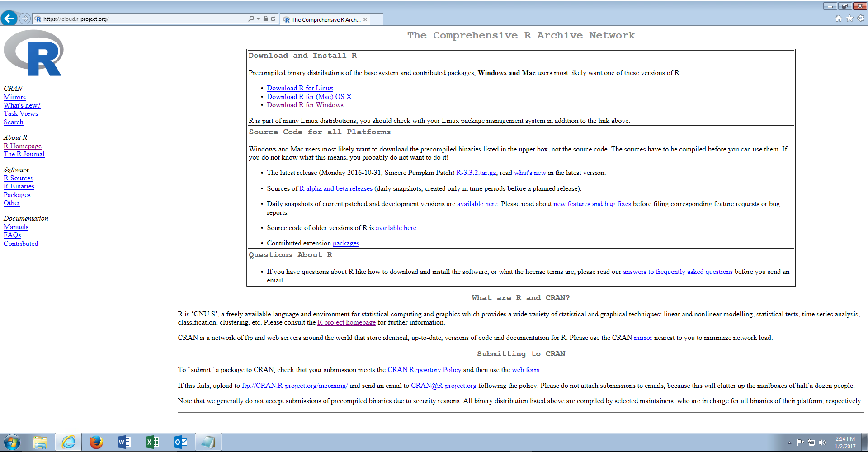
Task: Click the notepad app taskbar icon
Action: click(x=208, y=442)
